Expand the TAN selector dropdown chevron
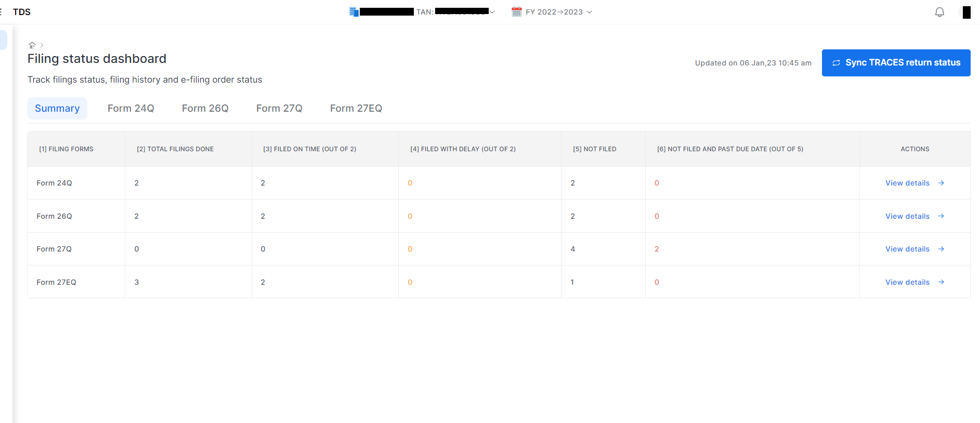The width and height of the screenshot is (980, 423). click(492, 12)
